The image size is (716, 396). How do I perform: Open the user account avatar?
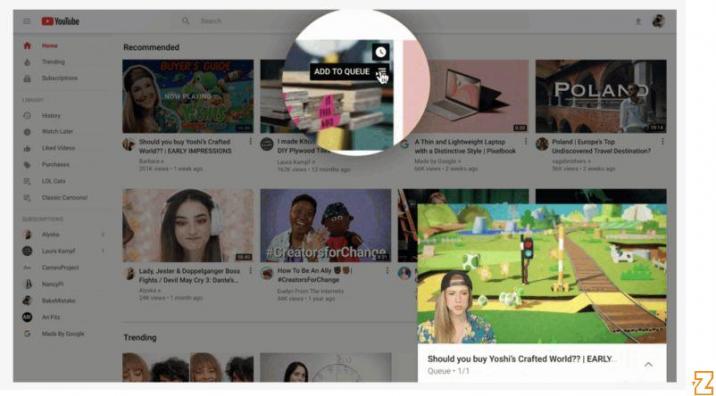click(658, 21)
